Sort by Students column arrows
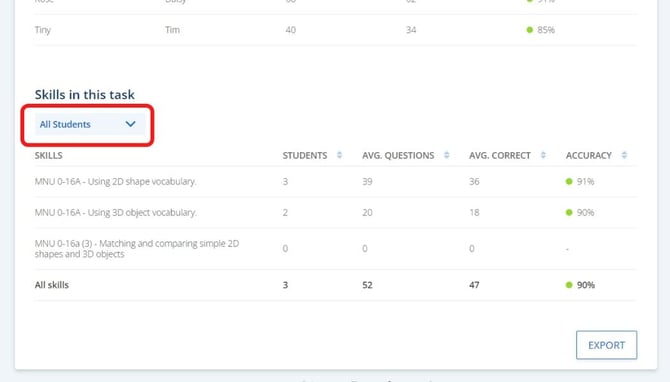The width and height of the screenshot is (670, 382). (339, 155)
